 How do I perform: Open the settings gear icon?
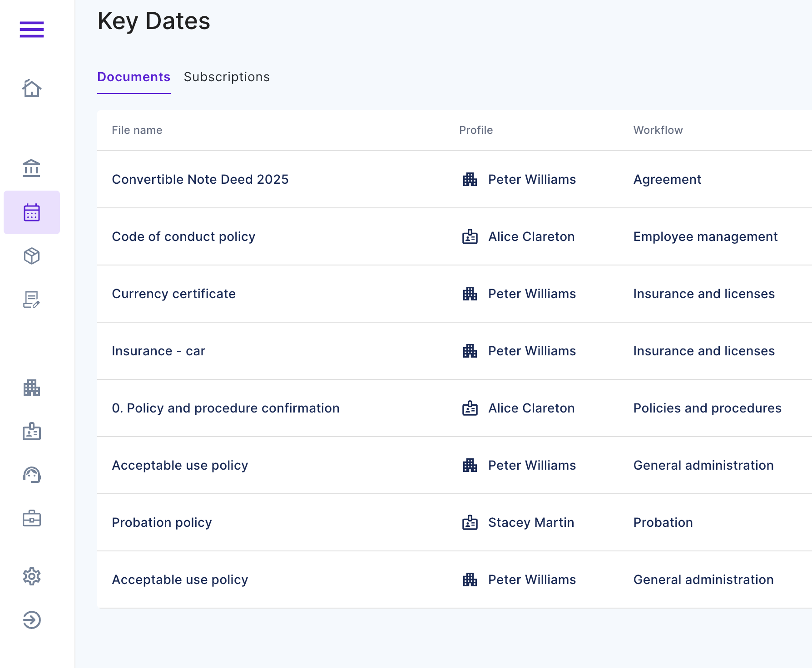pos(32,576)
